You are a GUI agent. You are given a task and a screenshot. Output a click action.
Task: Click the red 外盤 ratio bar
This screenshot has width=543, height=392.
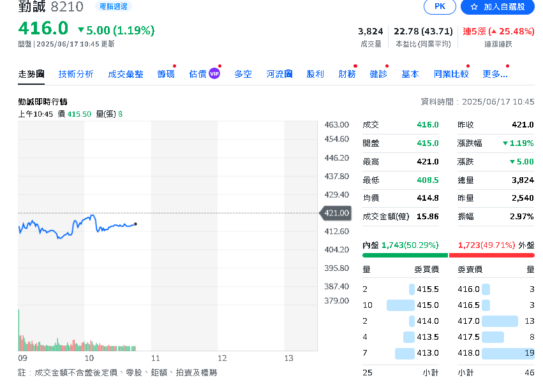pos(492,256)
